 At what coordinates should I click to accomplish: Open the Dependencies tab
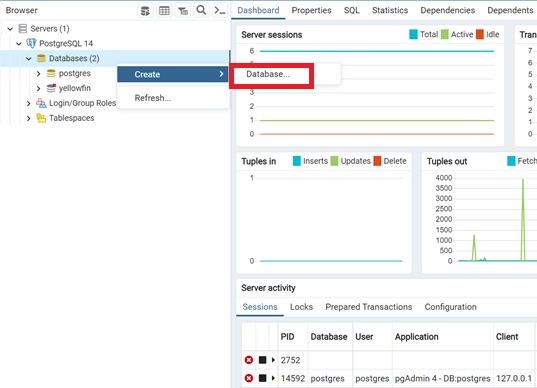447,10
